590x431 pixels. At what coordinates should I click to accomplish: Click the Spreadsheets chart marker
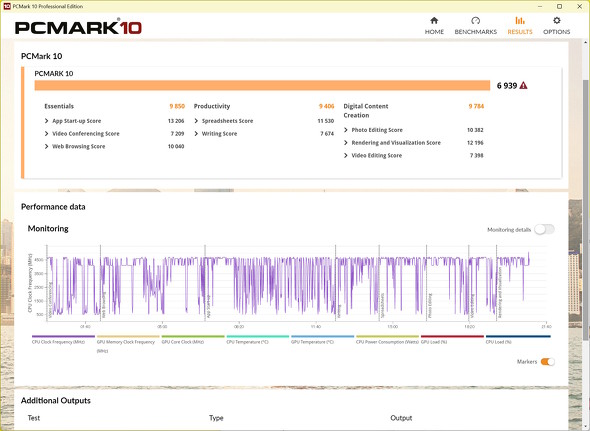point(383,306)
